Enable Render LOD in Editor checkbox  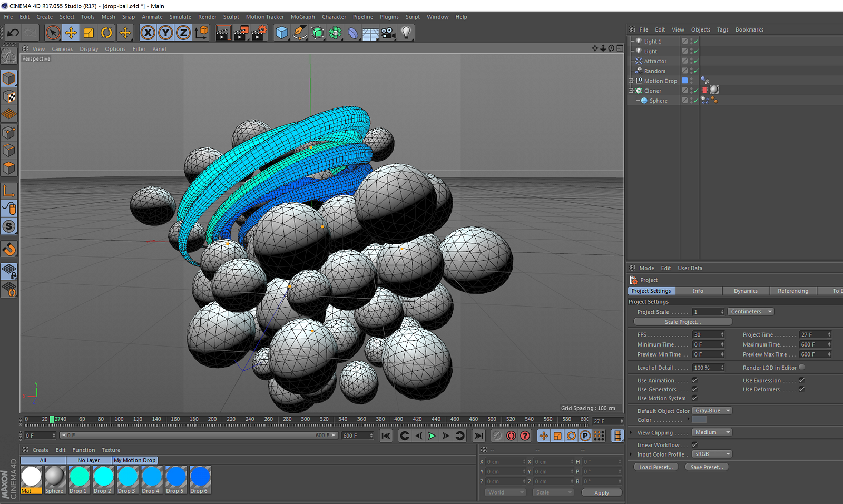(x=801, y=368)
